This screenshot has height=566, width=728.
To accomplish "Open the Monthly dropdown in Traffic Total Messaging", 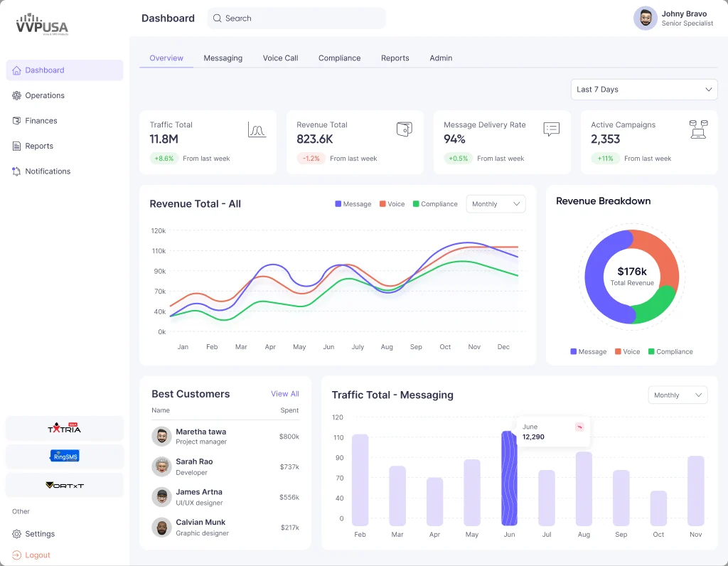I will pos(678,395).
